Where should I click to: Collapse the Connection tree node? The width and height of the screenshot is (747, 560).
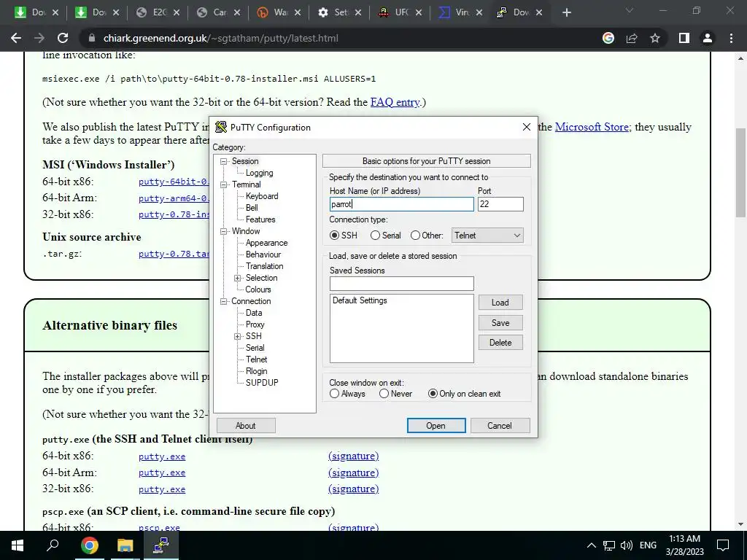coord(223,301)
